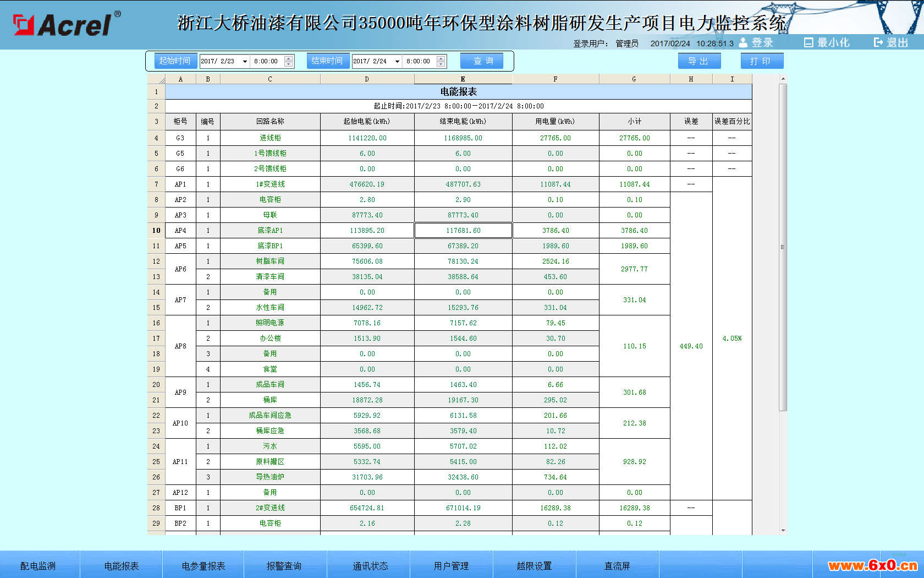Select row header 10
The width and height of the screenshot is (924, 578).
(156, 231)
